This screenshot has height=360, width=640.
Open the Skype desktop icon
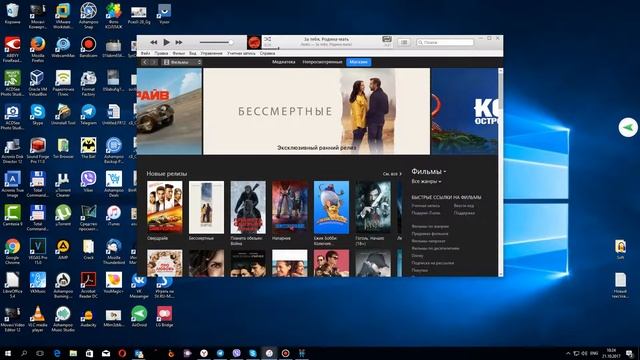point(38,114)
